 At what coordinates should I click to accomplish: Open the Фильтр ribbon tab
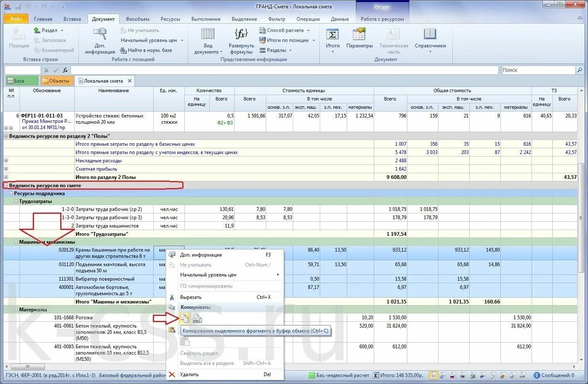[x=277, y=19]
